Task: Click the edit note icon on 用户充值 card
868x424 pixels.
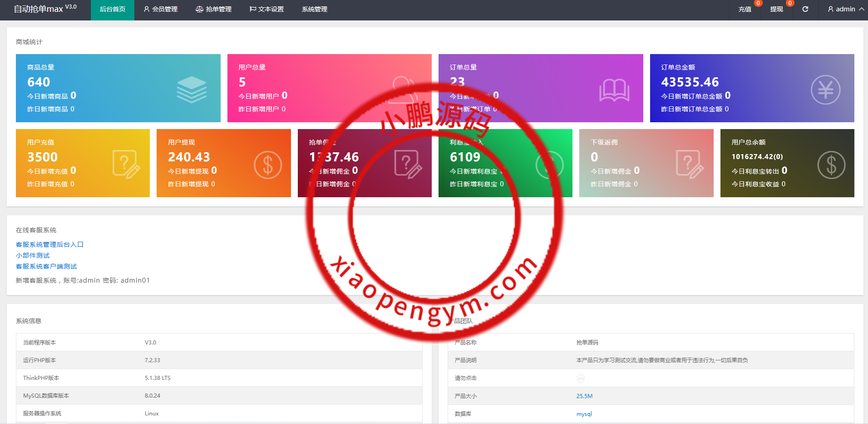Action: coord(126,164)
